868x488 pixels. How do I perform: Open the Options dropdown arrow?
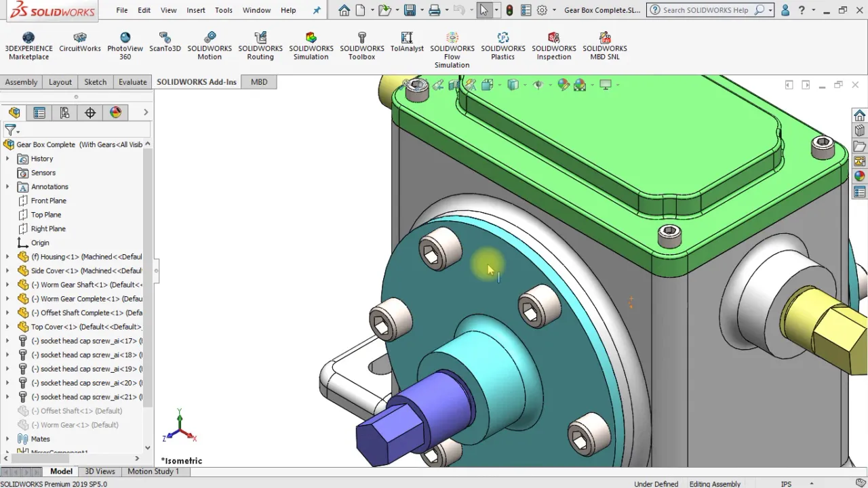pyautogui.click(x=554, y=10)
